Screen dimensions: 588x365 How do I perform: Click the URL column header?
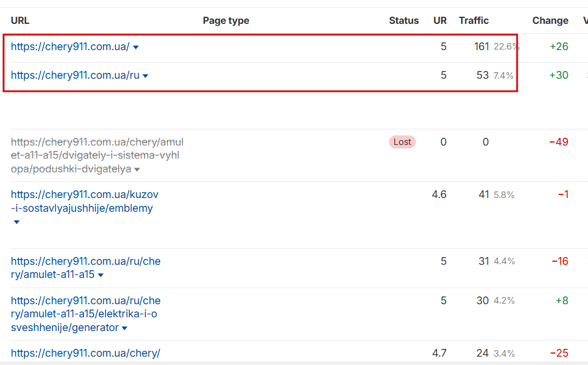(20, 20)
